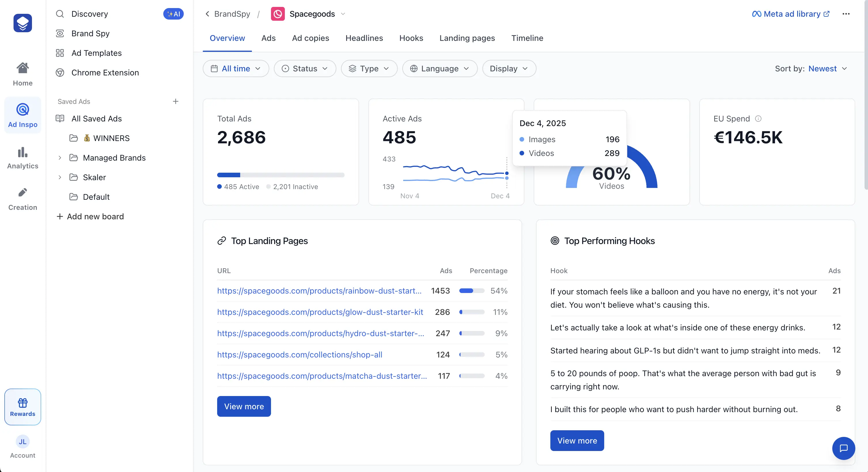Click the hook about GLP-1s
This screenshot has width=868, height=472.
[x=685, y=351]
